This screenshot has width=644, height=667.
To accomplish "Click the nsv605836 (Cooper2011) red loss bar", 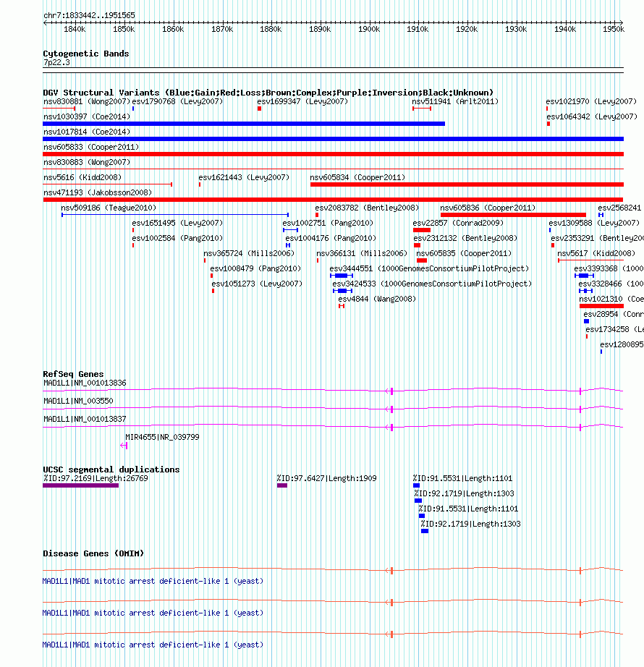I will pyautogui.click(x=514, y=215).
